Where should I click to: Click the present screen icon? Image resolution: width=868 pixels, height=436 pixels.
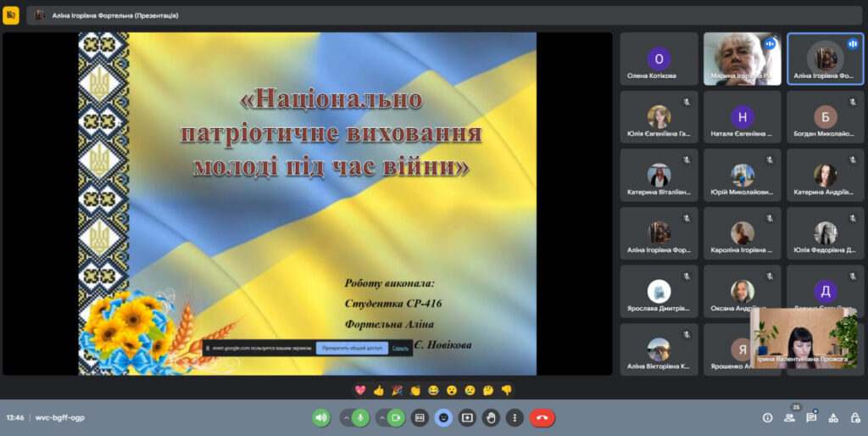(x=467, y=417)
